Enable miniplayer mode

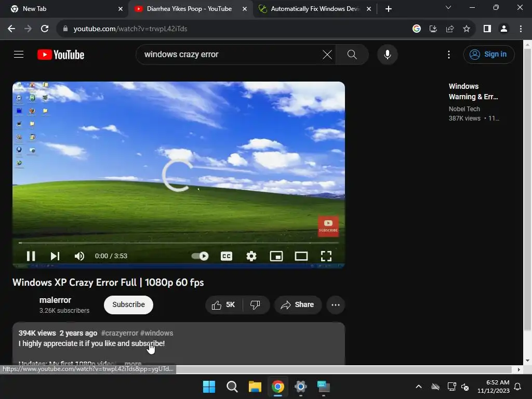[276, 256]
